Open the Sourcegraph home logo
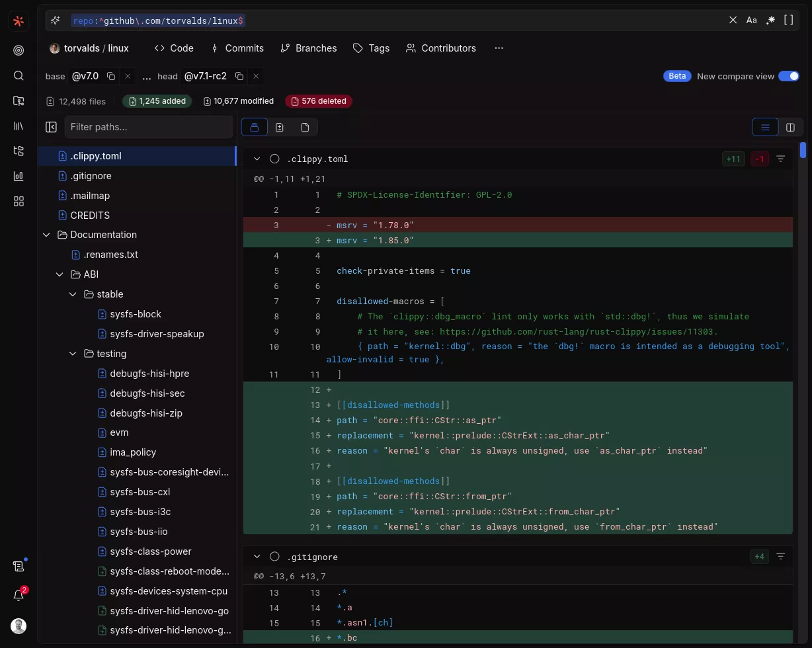 point(19,21)
